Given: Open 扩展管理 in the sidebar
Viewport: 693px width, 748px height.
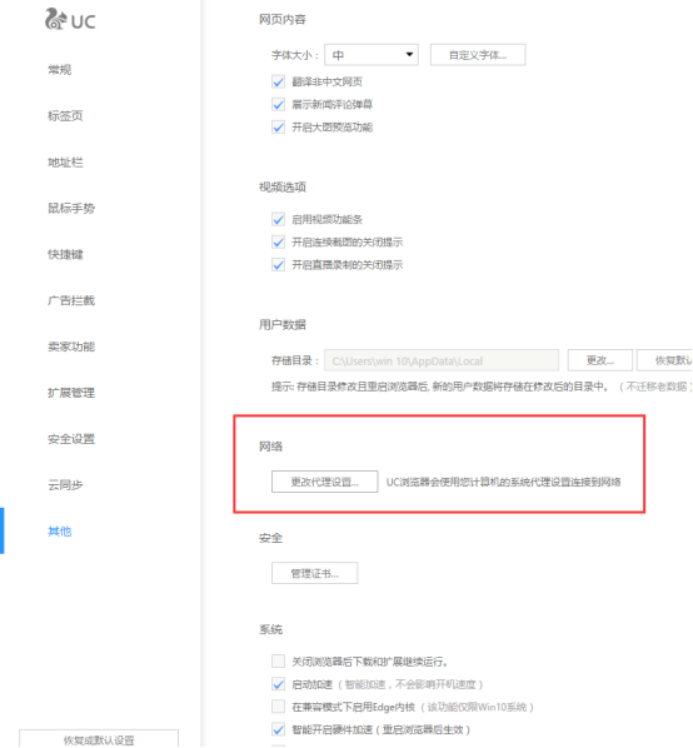Looking at the screenshot, I should click(x=71, y=393).
